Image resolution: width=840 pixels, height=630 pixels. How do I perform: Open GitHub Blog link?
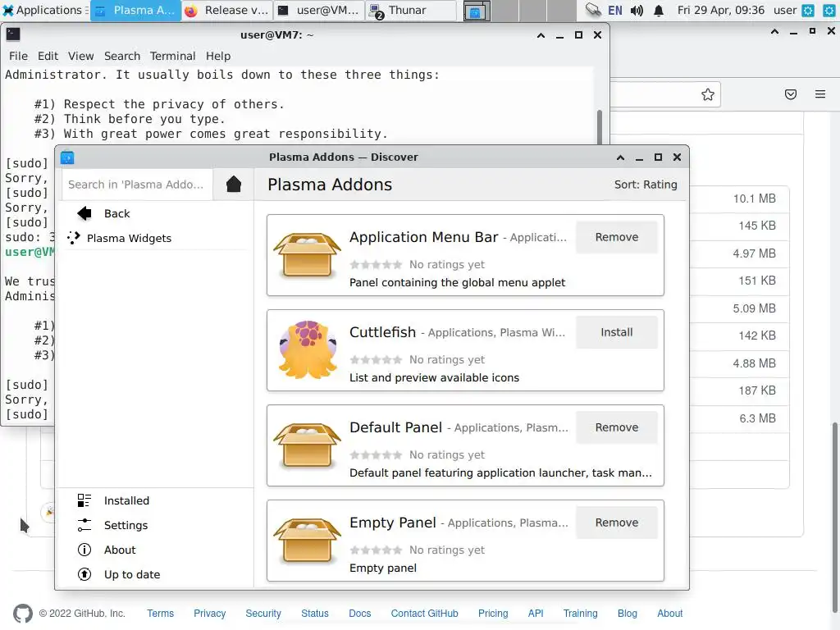click(x=628, y=614)
